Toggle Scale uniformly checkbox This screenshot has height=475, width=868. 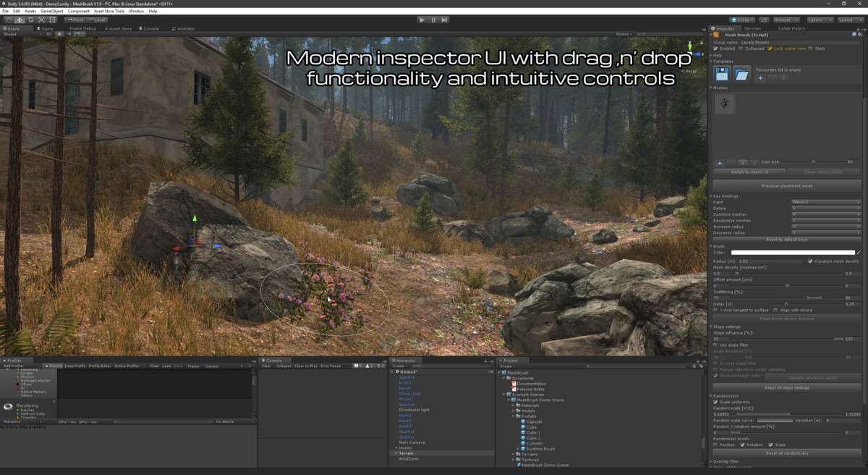(716, 402)
